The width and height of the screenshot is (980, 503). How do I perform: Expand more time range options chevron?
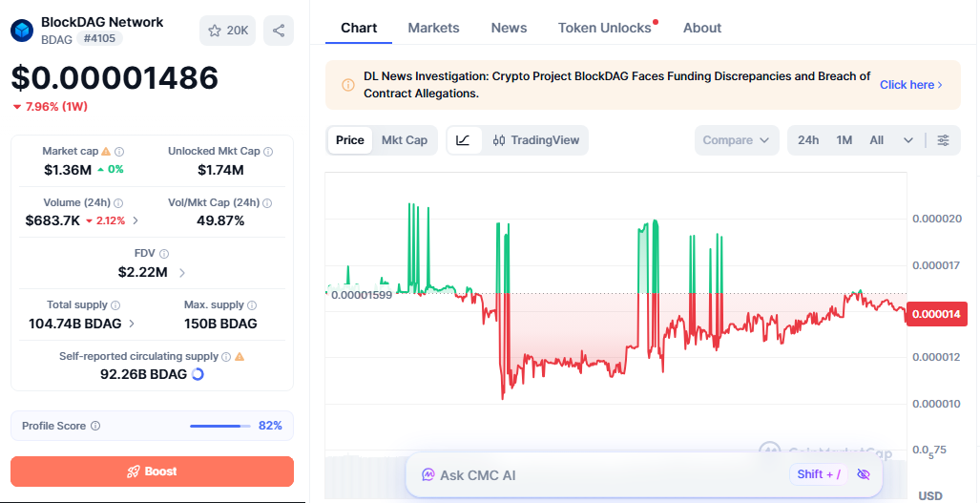click(908, 140)
